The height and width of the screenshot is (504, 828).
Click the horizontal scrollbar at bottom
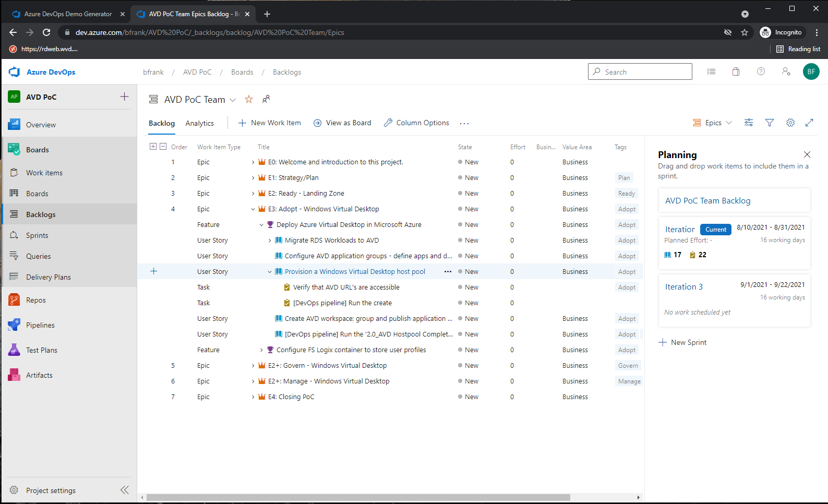point(358,497)
